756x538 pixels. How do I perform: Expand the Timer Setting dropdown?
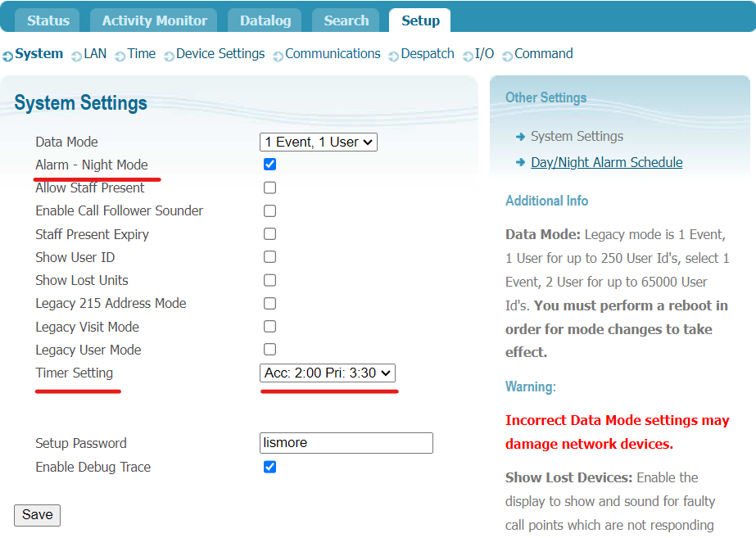(328, 373)
